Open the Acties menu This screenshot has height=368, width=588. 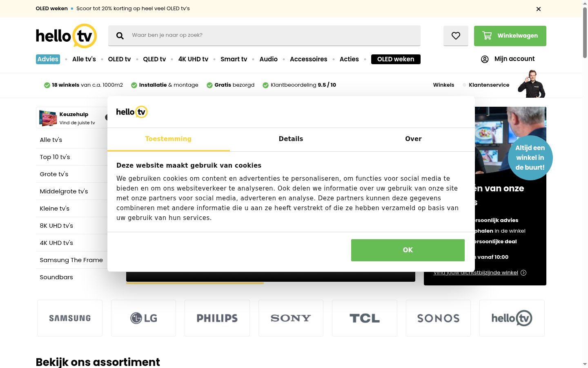[349, 59]
